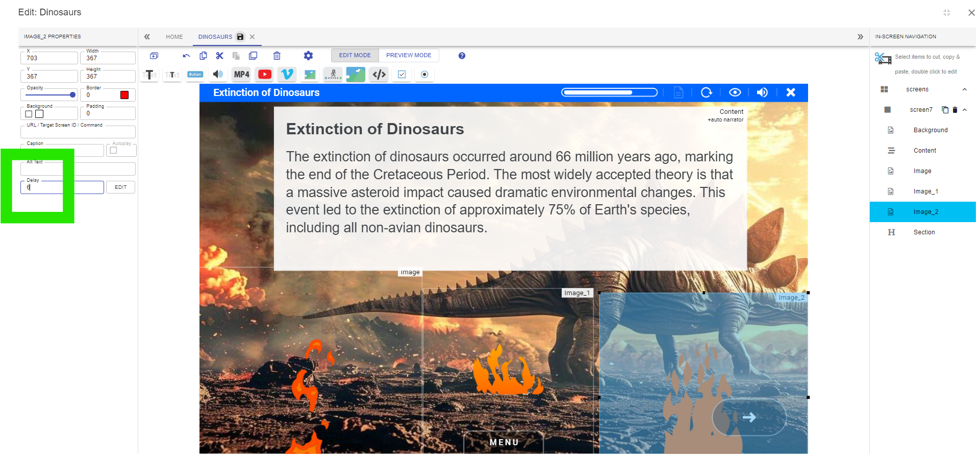Click the scissors cut icon in toolbar
This screenshot has width=980, height=458.
tap(220, 56)
